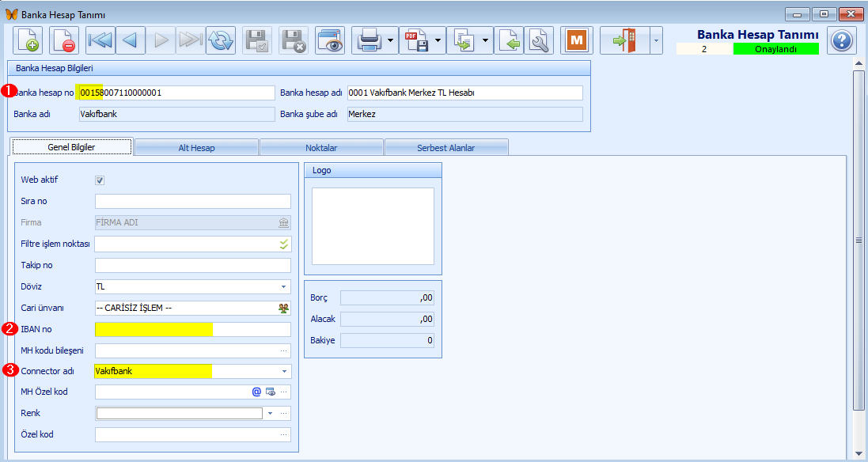
Task: Open the Connector adı dropdown
Action: (283, 371)
